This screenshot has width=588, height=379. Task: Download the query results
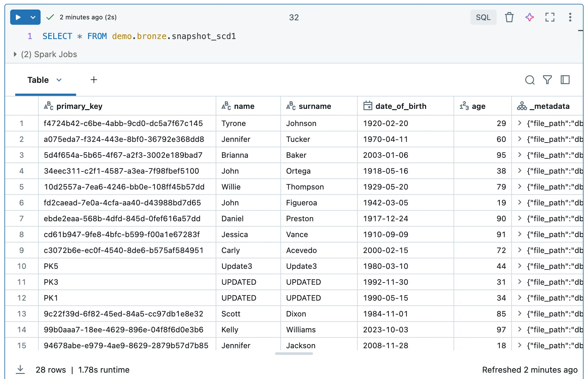coord(20,369)
